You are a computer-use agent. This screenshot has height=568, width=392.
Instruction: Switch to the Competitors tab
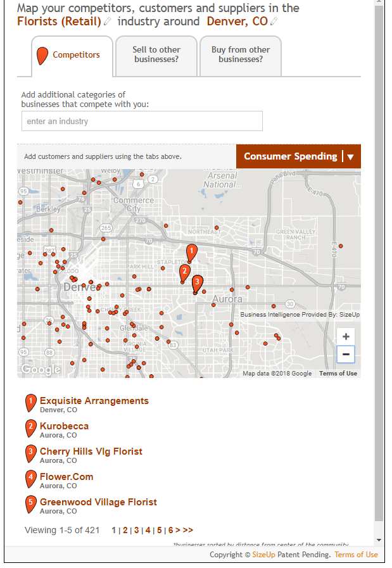(72, 55)
